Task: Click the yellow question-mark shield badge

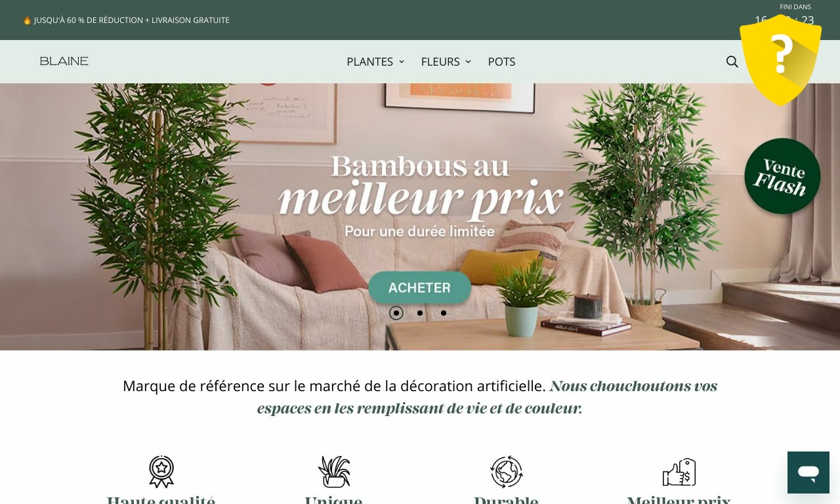Action: click(x=780, y=60)
